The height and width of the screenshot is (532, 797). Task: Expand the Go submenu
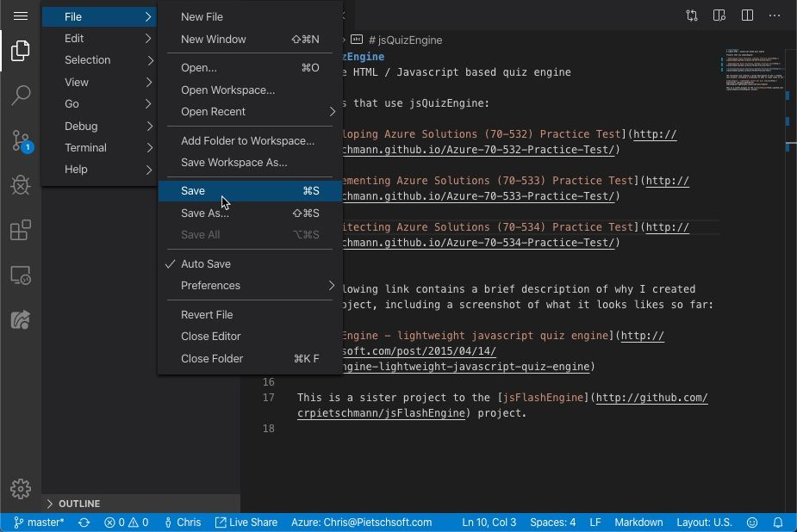coord(100,104)
